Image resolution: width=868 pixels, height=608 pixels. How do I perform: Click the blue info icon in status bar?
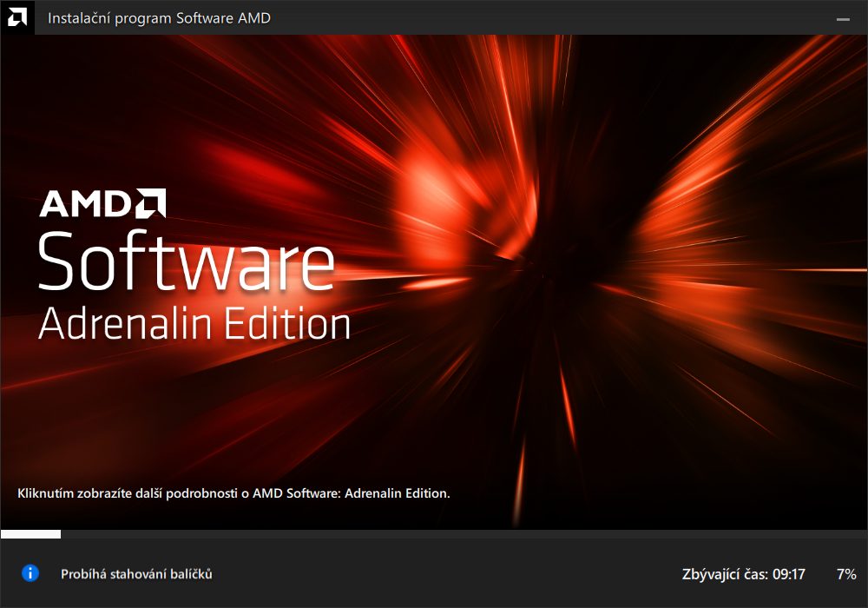[x=30, y=573]
